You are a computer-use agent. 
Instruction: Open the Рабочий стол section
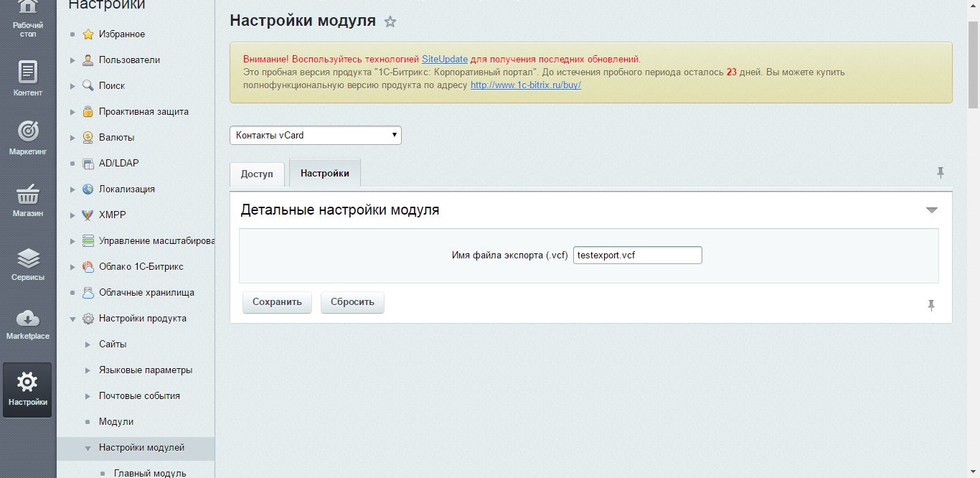(28, 19)
